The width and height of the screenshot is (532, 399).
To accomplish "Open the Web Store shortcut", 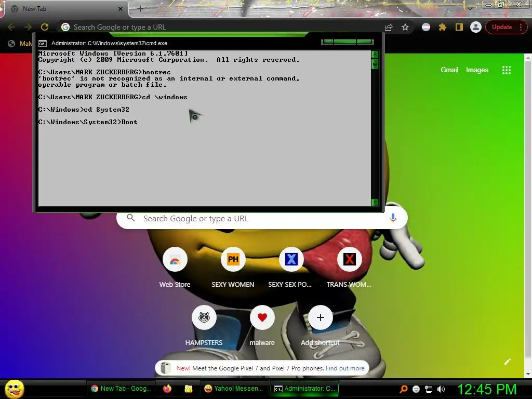I will (175, 260).
